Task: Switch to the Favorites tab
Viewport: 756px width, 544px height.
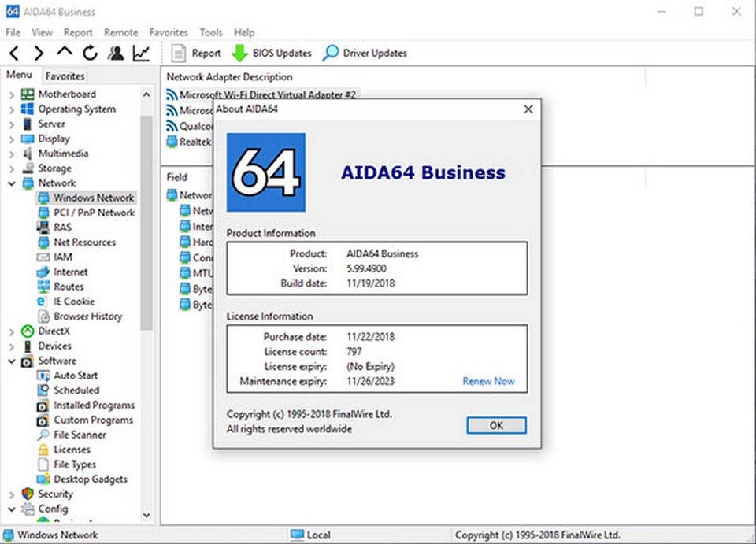Action: click(x=65, y=76)
